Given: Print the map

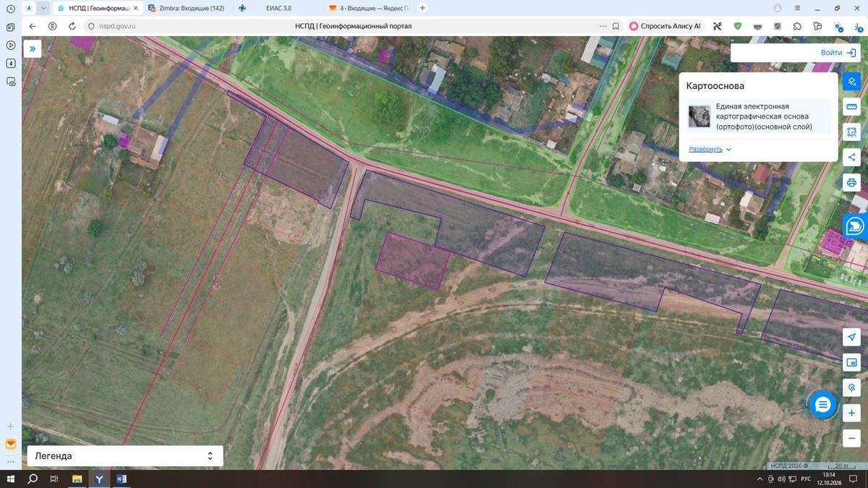Looking at the screenshot, I should click(x=851, y=182).
